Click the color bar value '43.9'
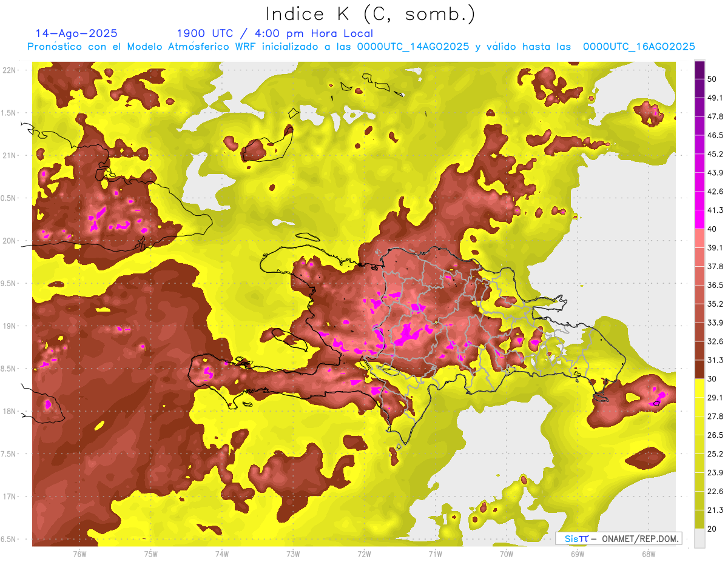Screen dimensions: 728x562 [x=715, y=173]
